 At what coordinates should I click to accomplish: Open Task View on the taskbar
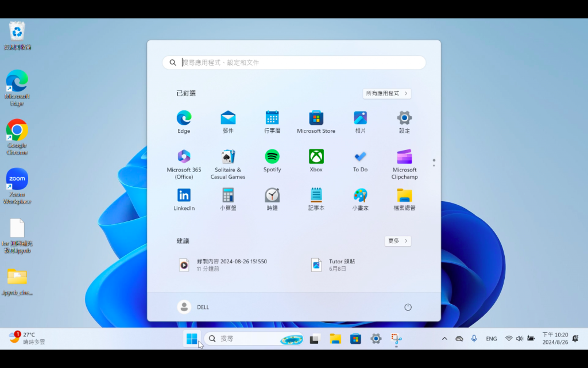[x=314, y=339]
